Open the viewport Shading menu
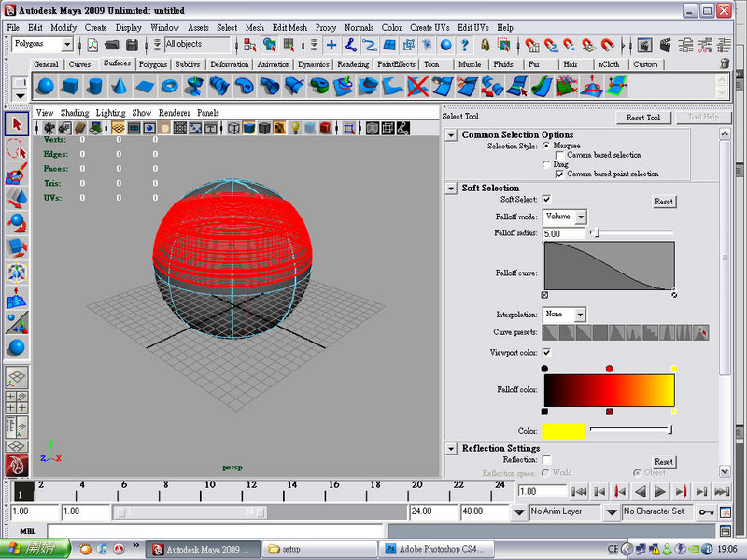The image size is (747, 560). 75,113
